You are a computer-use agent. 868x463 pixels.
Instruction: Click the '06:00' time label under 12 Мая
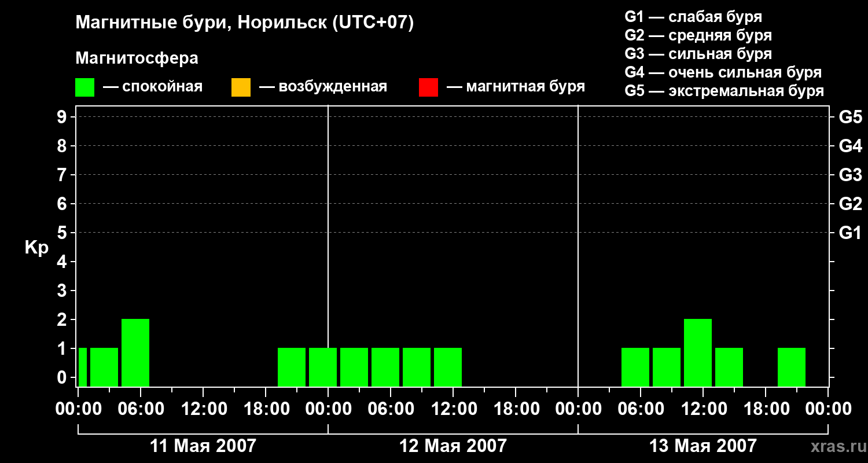click(x=391, y=409)
